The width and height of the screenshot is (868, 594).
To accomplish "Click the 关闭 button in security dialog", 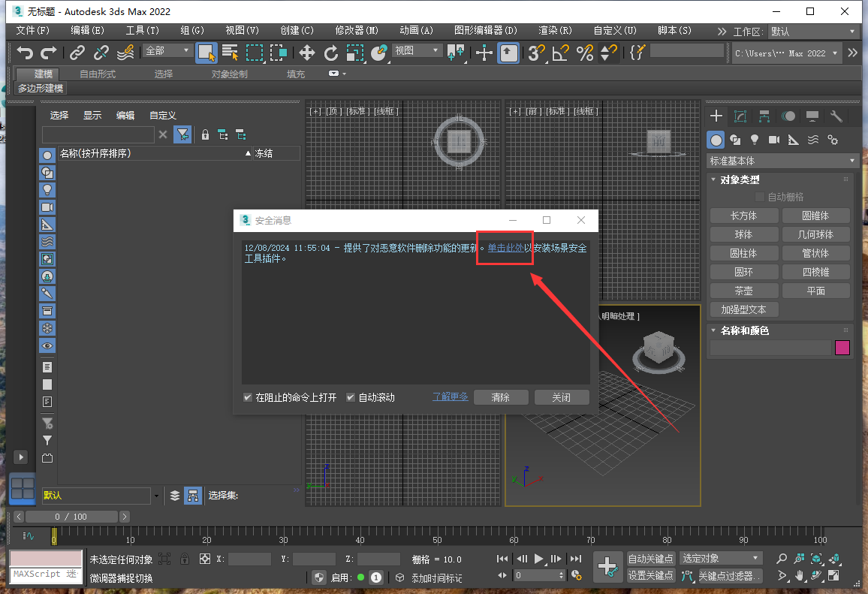I will (x=561, y=397).
